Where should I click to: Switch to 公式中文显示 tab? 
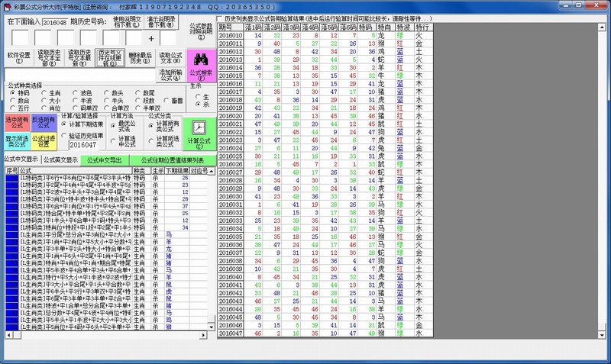tap(20, 160)
